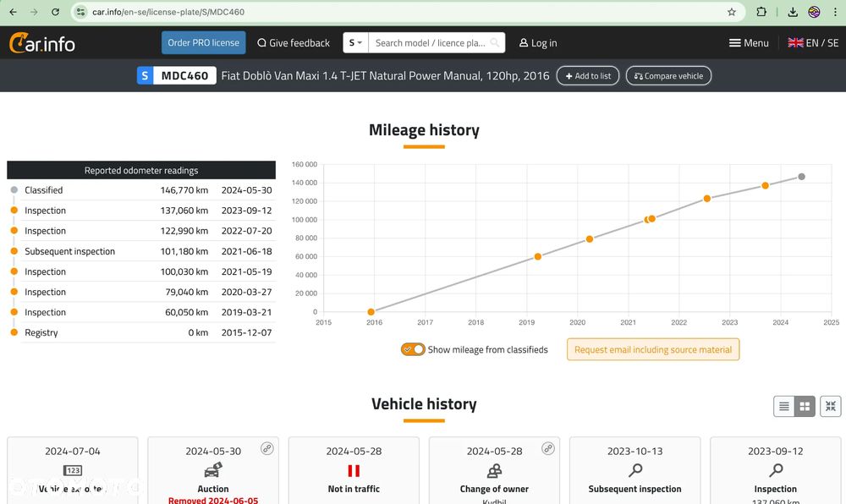Screen dimensions: 846x504
Task: Click the Fiat Doblò Van Maxi vehicle title
Action: [385, 75]
